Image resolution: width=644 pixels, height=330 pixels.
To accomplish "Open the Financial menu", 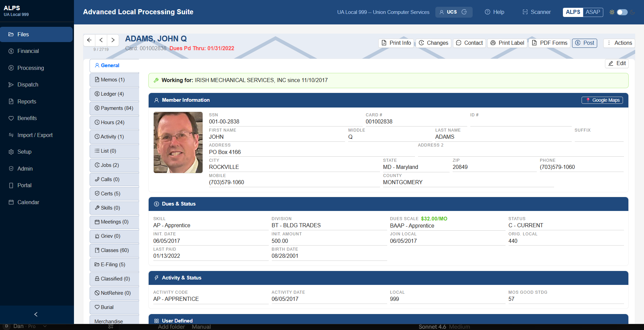I will (36, 51).
